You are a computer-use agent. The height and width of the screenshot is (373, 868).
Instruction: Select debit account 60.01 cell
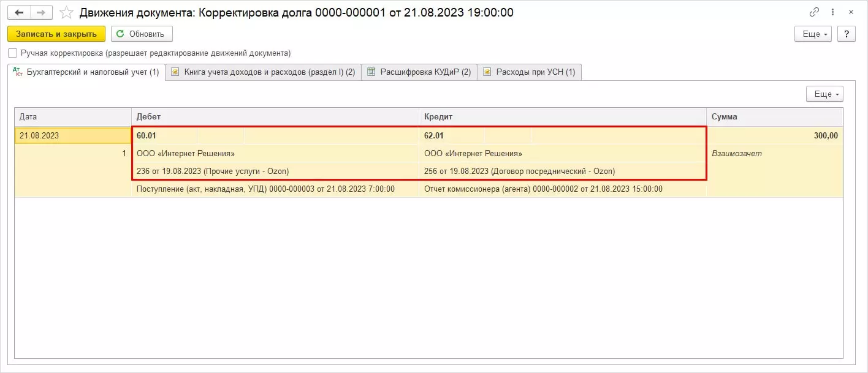tap(165, 135)
